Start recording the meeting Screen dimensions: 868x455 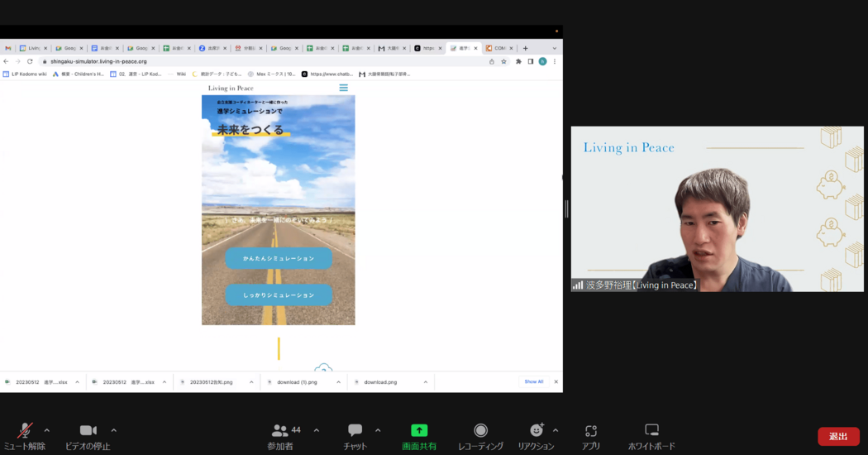click(x=480, y=431)
